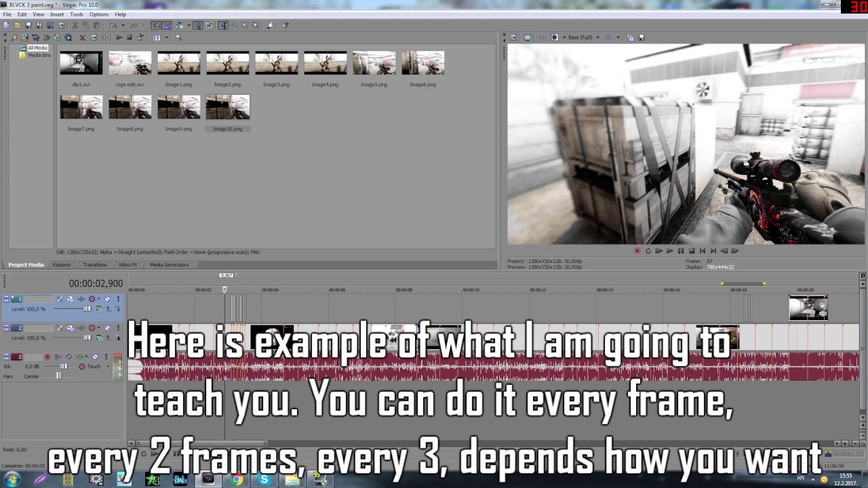Select the csgo edit.avi thumbnail
Image resolution: width=868 pixels, height=488 pixels.
130,63
